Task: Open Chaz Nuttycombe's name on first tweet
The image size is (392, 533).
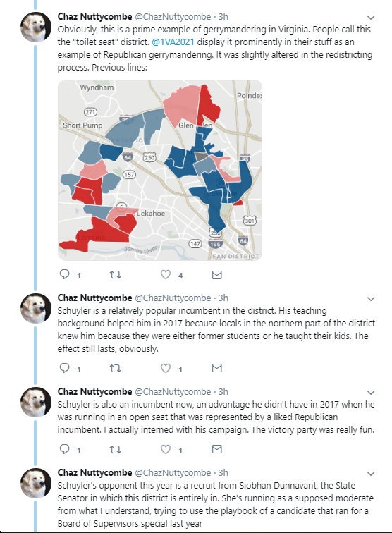Action: point(94,17)
